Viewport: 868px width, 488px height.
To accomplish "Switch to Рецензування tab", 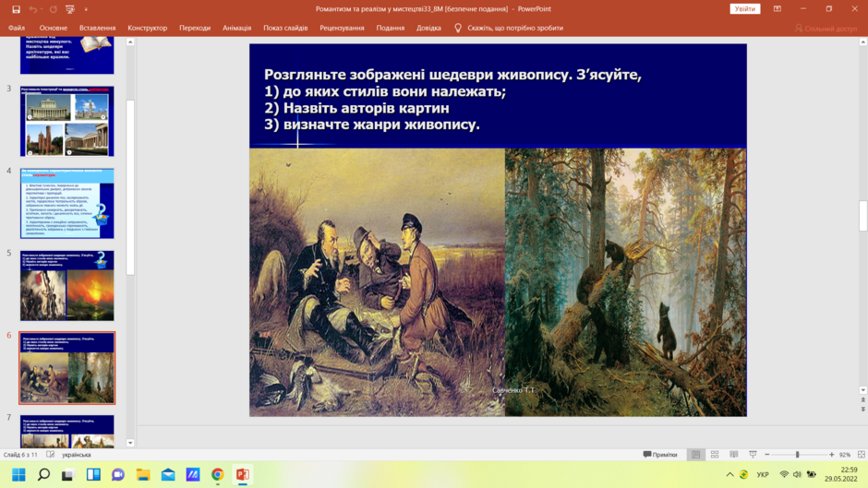I will tap(342, 28).
